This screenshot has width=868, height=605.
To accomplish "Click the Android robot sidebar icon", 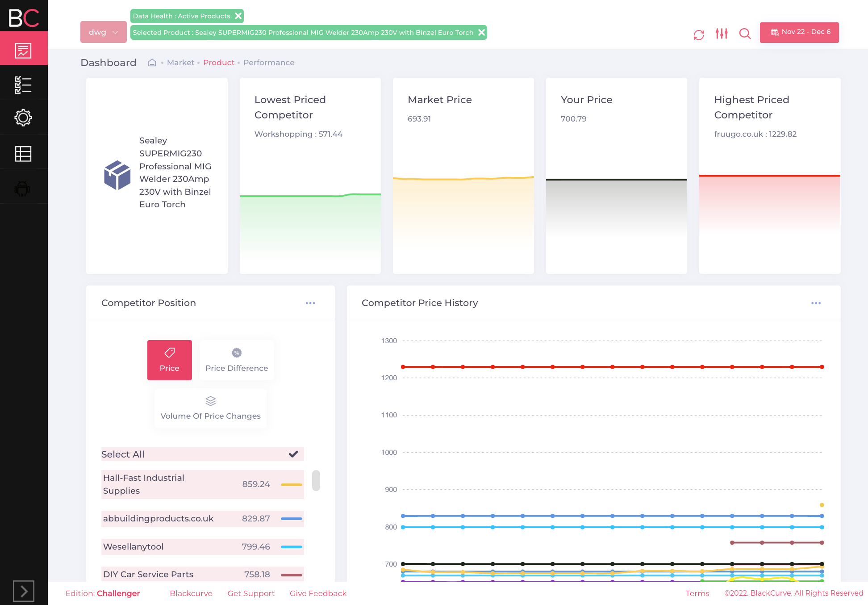I will click(22, 189).
